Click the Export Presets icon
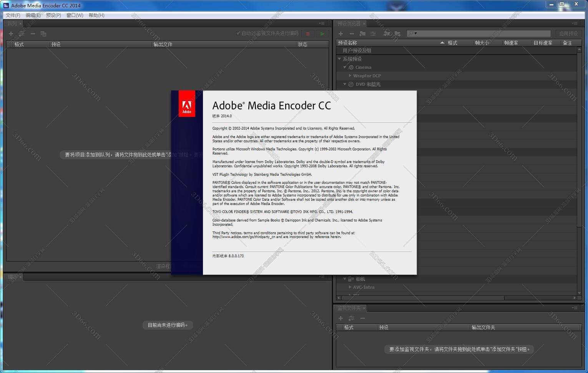Screen dimensions: 588x373 point(397,34)
